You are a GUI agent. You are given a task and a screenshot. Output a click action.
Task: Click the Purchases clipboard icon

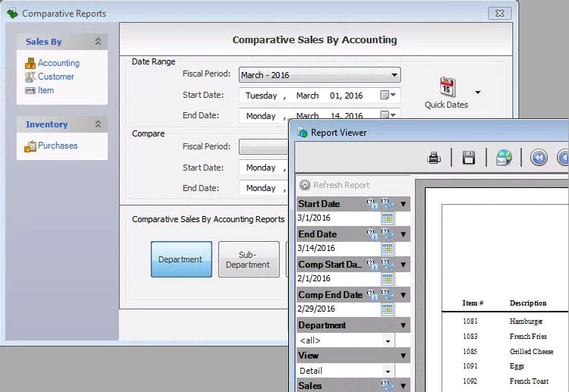[x=30, y=146]
